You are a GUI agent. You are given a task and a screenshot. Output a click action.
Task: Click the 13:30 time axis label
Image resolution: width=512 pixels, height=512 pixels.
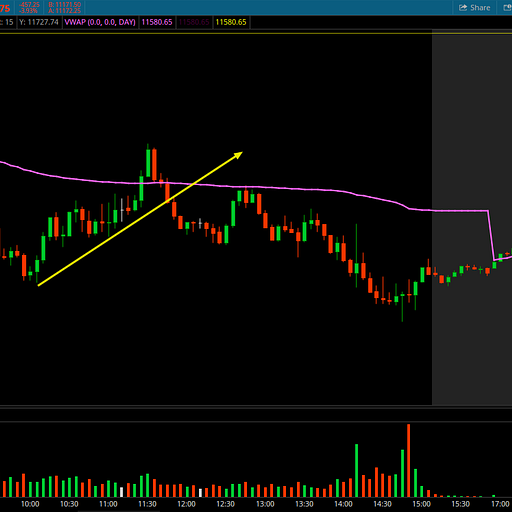coord(304,504)
